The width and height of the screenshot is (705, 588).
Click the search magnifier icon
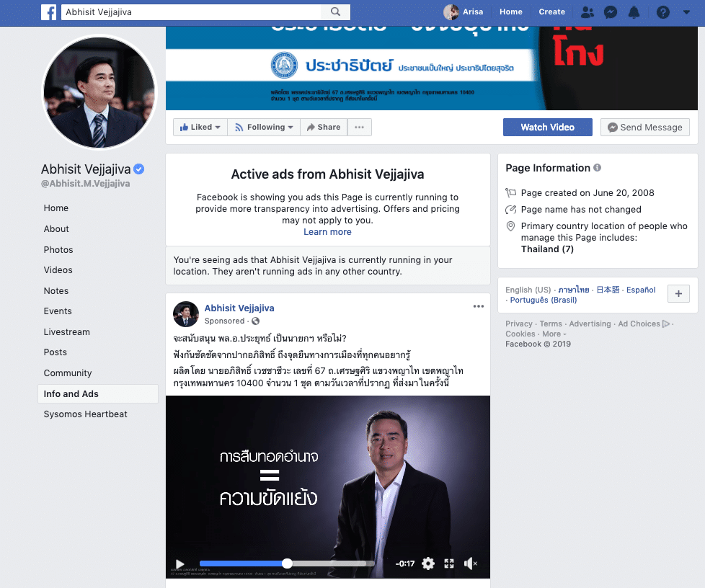coord(335,12)
